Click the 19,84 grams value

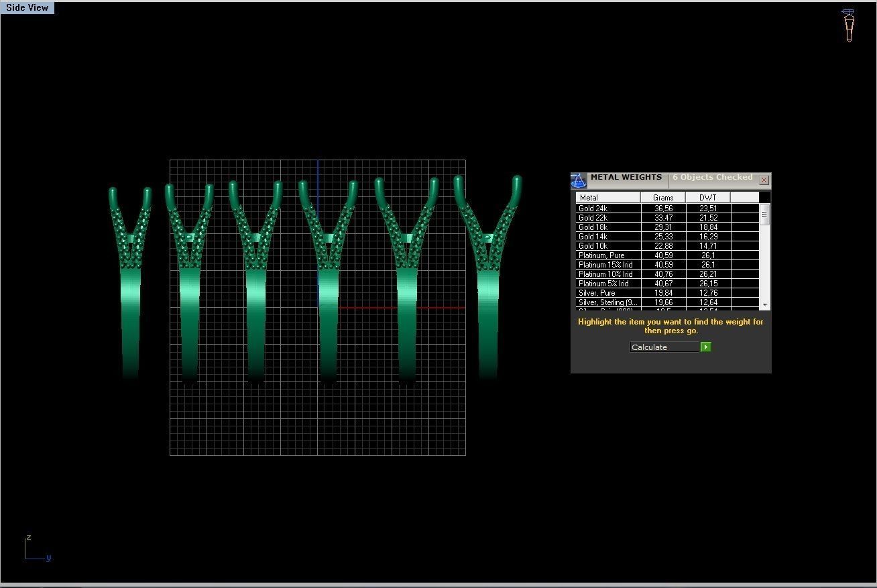[664, 293]
